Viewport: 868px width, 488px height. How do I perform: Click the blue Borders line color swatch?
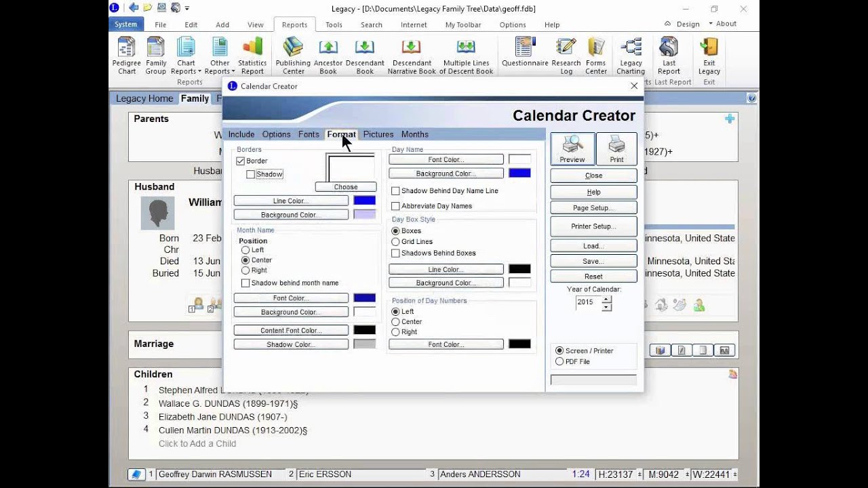pos(364,201)
